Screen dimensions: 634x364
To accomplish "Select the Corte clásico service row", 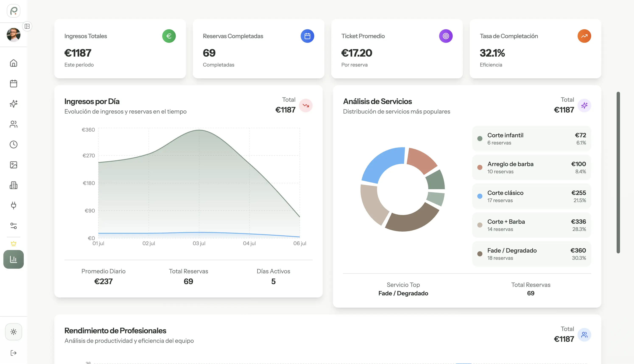I will [531, 196].
